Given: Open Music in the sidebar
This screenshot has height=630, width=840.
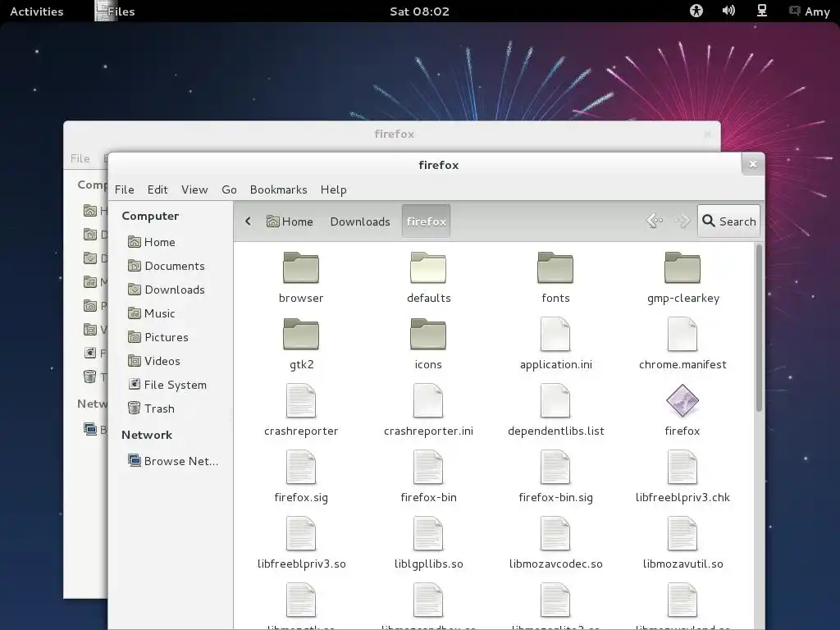Looking at the screenshot, I should [x=152, y=313].
